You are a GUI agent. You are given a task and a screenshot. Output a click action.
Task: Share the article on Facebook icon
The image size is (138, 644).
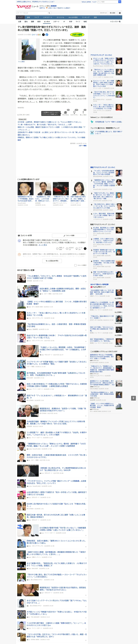(47, 35)
